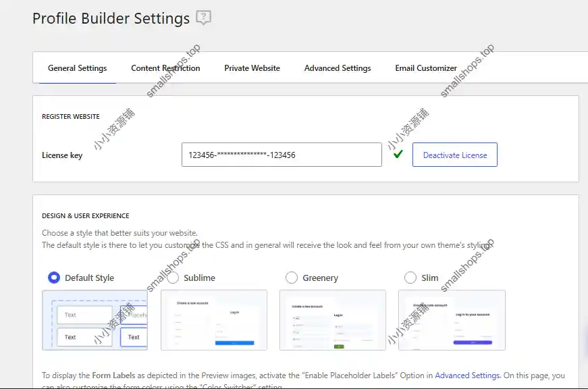This screenshot has width=588, height=389.
Task: Open the Greenery style preview image
Action: pos(333,320)
